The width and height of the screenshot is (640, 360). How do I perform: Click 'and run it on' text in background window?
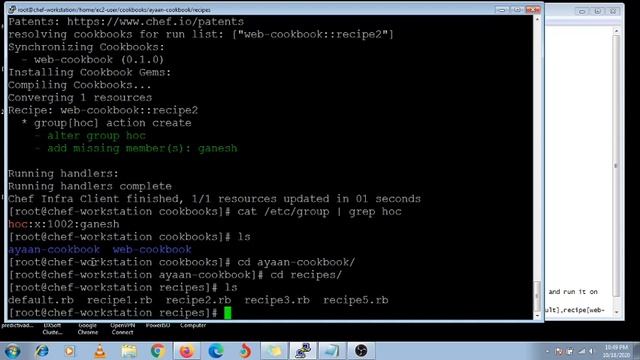573,292
